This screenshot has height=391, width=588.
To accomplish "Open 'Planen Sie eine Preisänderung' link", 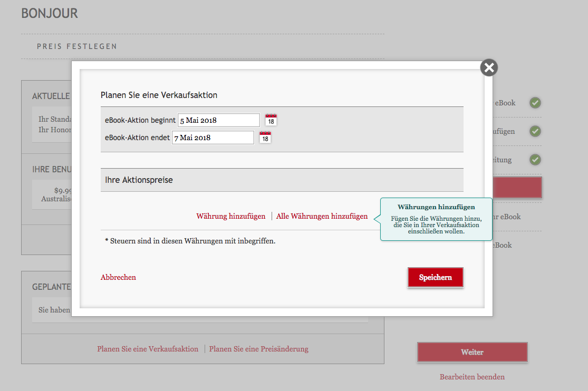I will tap(258, 349).
